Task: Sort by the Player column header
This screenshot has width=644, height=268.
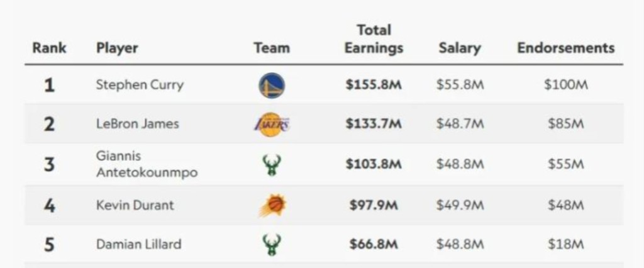Action: pos(117,48)
